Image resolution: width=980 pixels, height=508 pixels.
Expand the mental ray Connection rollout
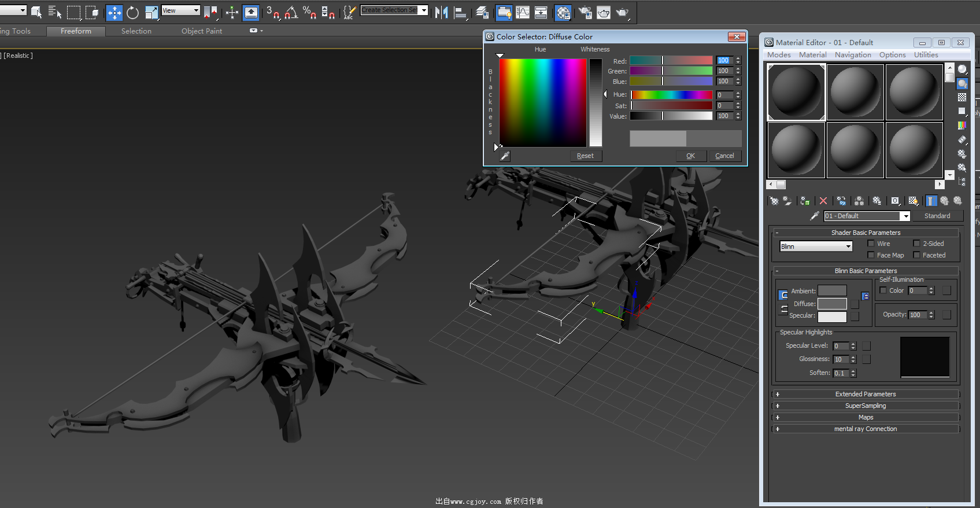click(x=866, y=429)
